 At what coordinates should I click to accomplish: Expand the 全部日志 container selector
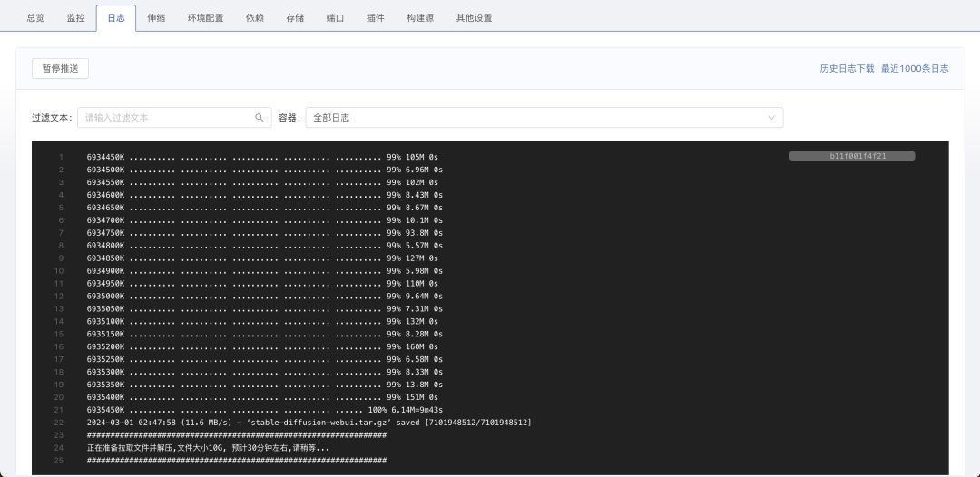[x=543, y=118]
